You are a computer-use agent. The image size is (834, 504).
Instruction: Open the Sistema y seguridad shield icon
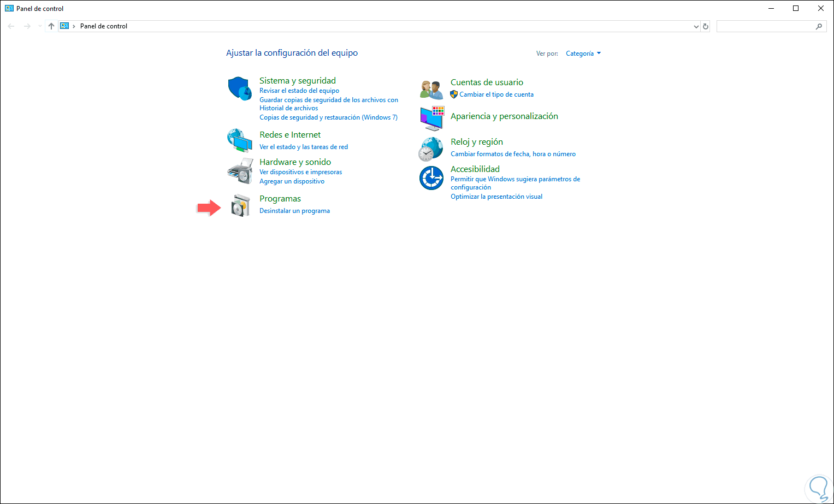240,88
